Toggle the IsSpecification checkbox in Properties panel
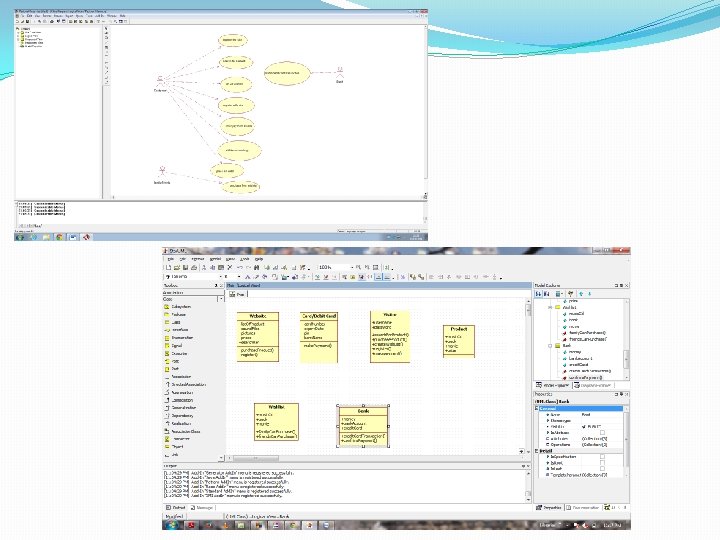720x540 pixels. [x=602, y=457]
